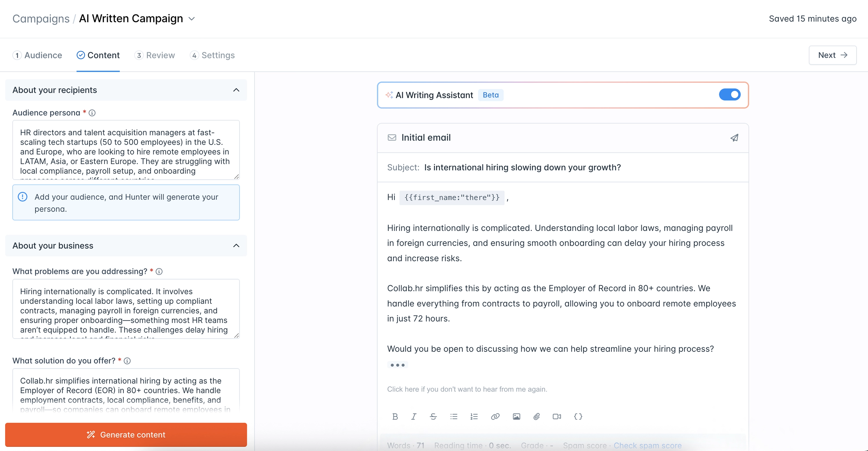Edit the Audience persona text area
Viewport: 868px width, 451px height.
pos(126,150)
